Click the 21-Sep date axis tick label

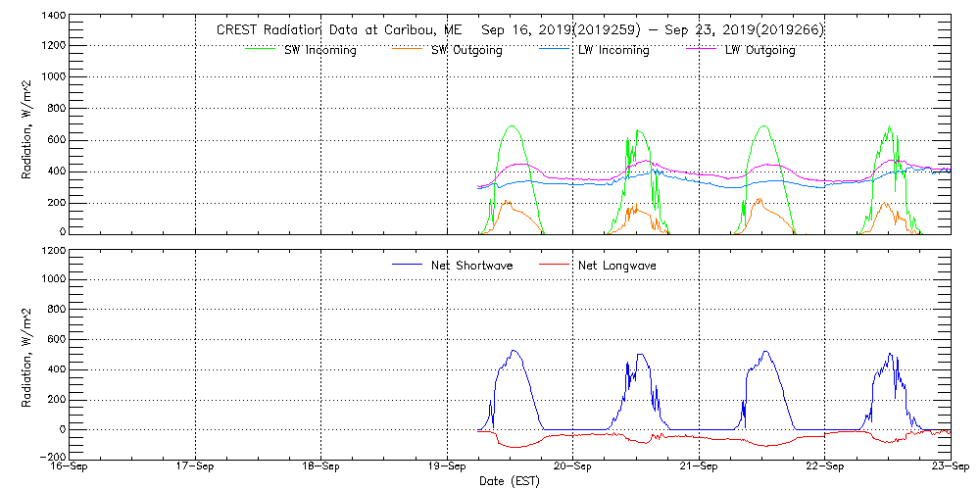click(x=698, y=468)
